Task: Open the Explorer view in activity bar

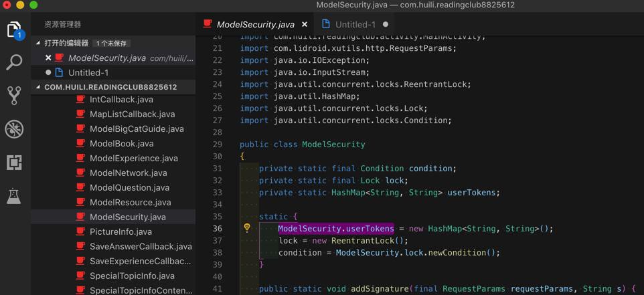Action: [x=14, y=30]
